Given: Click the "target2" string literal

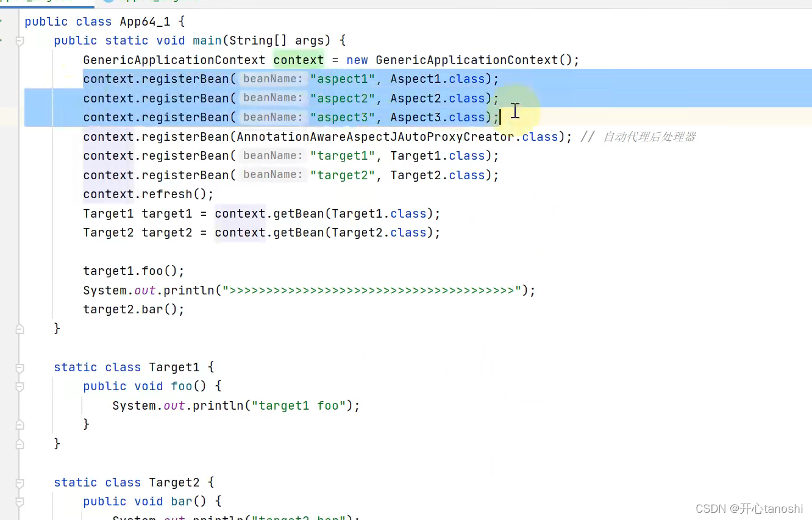Looking at the screenshot, I should click(343, 175).
